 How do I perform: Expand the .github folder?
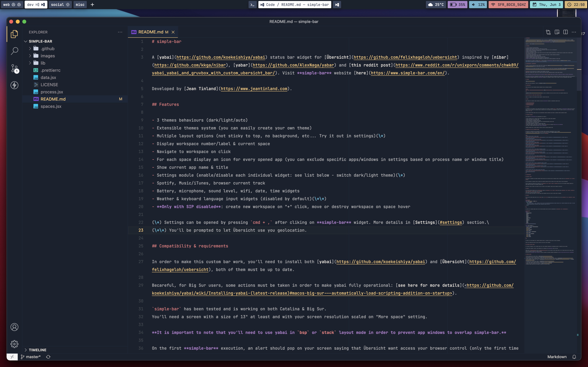pos(47,48)
